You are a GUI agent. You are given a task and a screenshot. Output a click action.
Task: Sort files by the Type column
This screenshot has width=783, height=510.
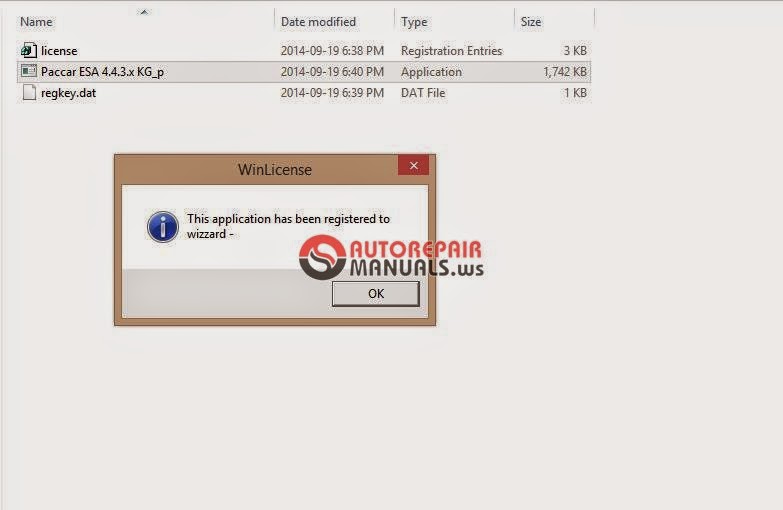pyautogui.click(x=414, y=22)
